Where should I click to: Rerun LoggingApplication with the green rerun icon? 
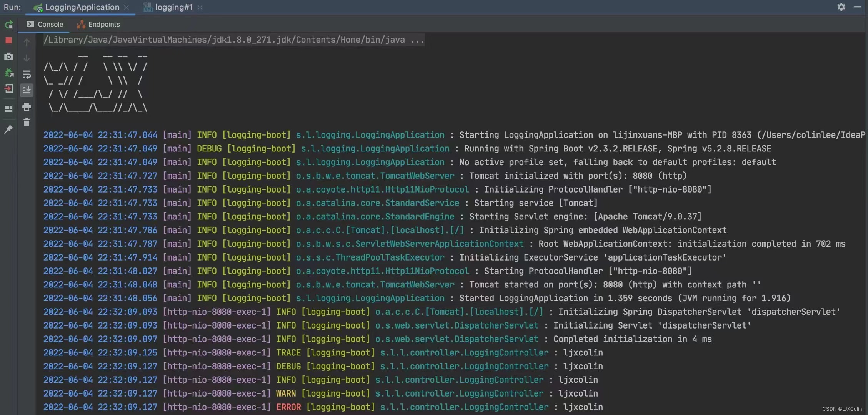tap(9, 25)
